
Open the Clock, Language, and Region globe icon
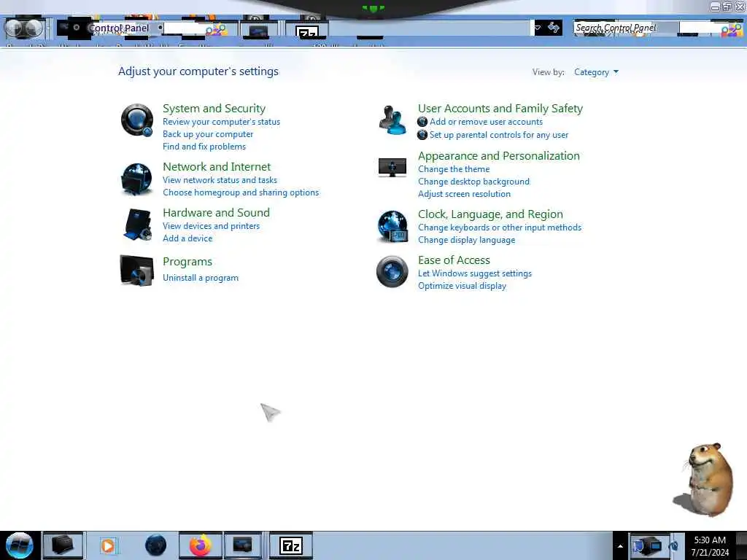(392, 227)
